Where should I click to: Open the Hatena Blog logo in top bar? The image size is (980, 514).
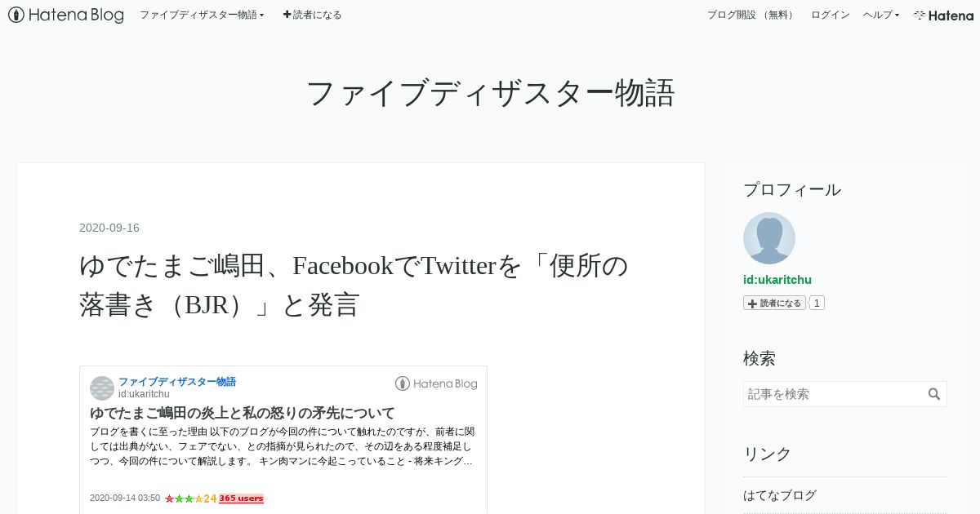pyautogui.click(x=66, y=15)
